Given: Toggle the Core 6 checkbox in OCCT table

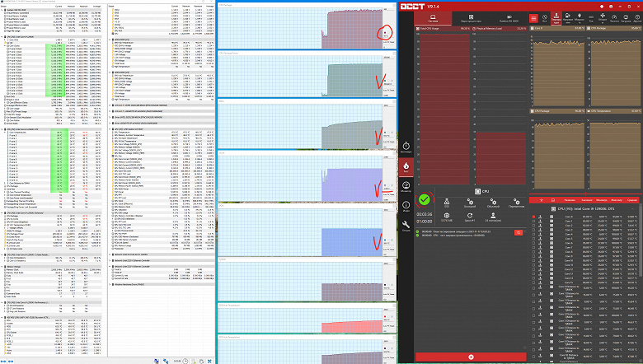Looking at the screenshot, I should point(533,243).
